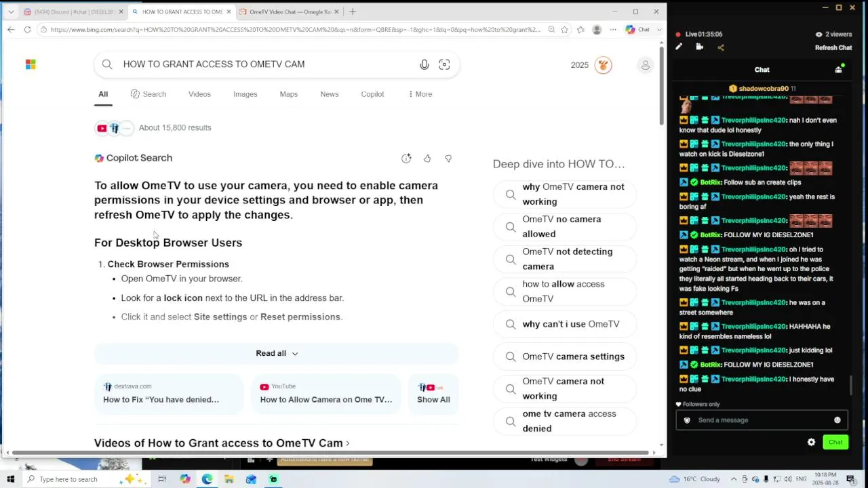Close the HOW TO GRANT ACCESS tab
The image size is (868, 488).
pyautogui.click(x=229, y=12)
